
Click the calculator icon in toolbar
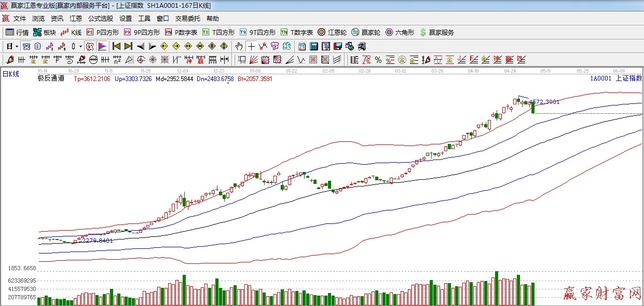(x=313, y=46)
